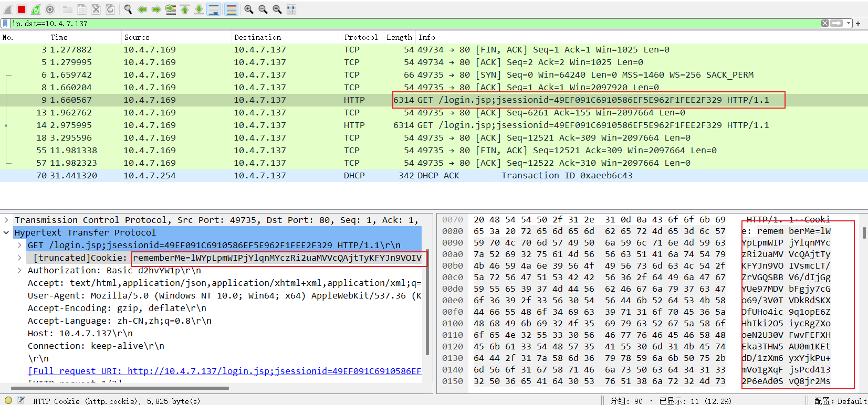Start a new capture with the shark fin icon

tap(7, 9)
